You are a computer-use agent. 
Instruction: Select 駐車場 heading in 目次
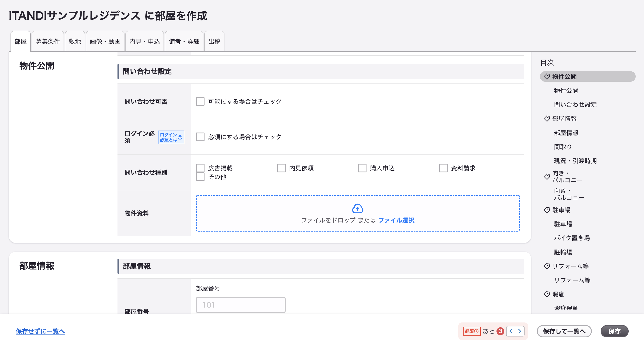point(561,210)
